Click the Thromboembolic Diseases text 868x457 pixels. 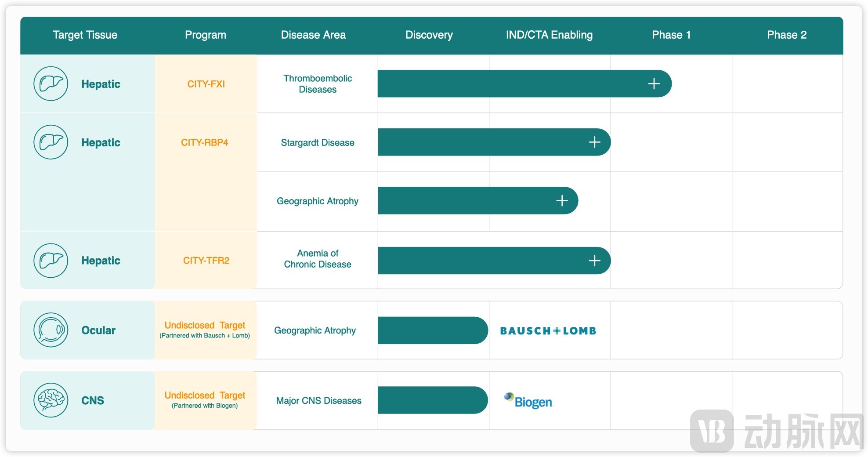[318, 83]
